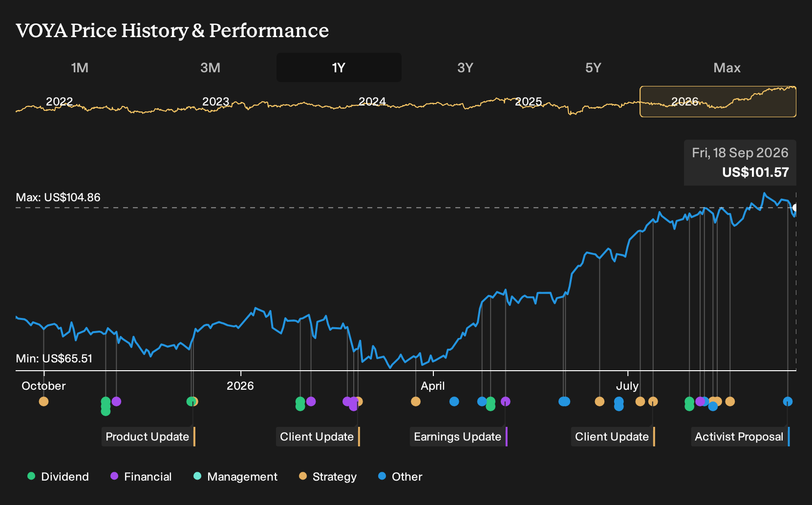This screenshot has height=505, width=812.
Task: Toggle the Strategy legend filter
Action: (x=328, y=476)
